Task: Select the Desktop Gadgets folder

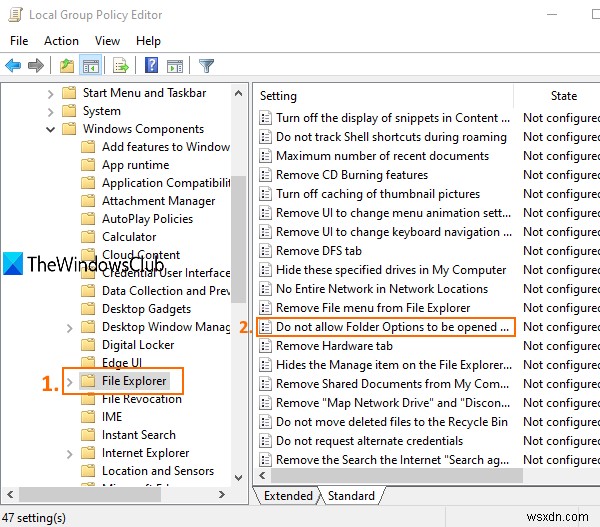Action: tap(146, 309)
